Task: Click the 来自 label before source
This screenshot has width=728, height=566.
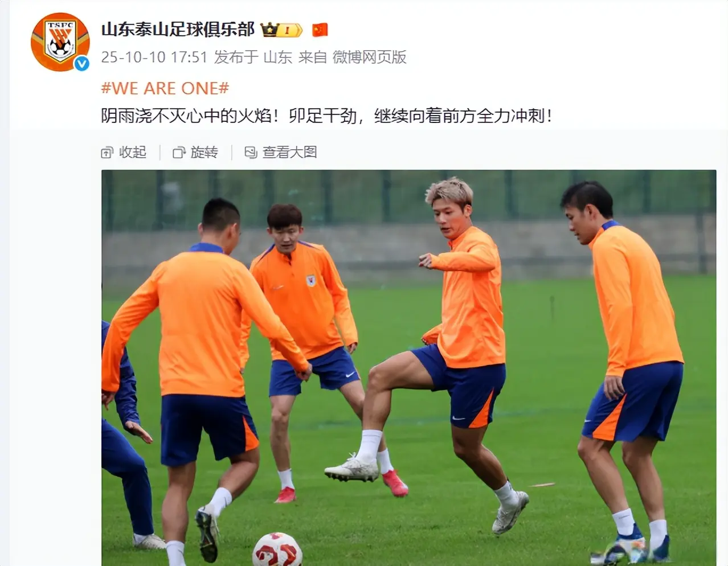Action: coord(313,57)
